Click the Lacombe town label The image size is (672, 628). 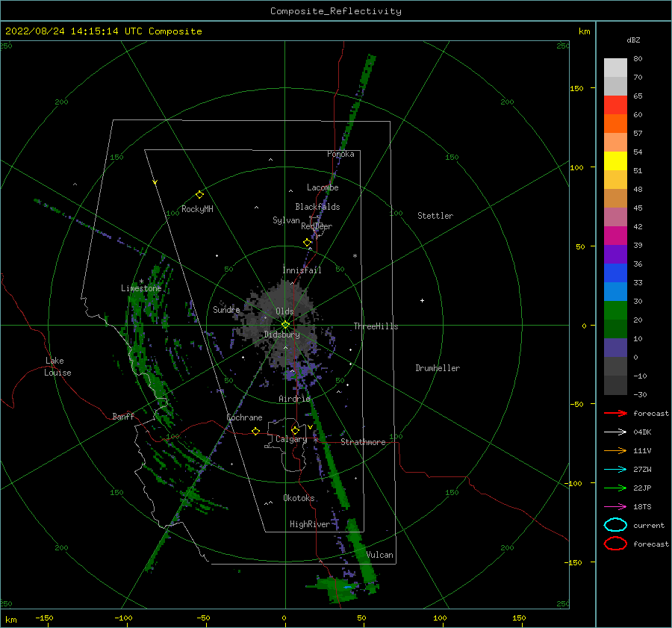[323, 187]
